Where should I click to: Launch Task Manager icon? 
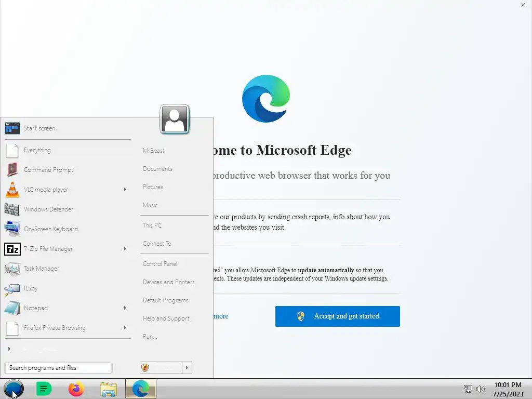(x=12, y=269)
